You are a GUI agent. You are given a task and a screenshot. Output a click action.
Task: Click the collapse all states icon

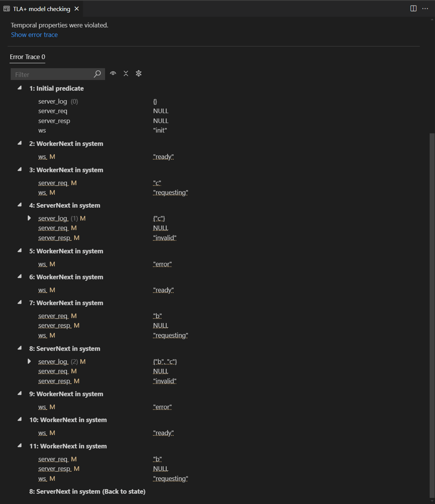126,73
